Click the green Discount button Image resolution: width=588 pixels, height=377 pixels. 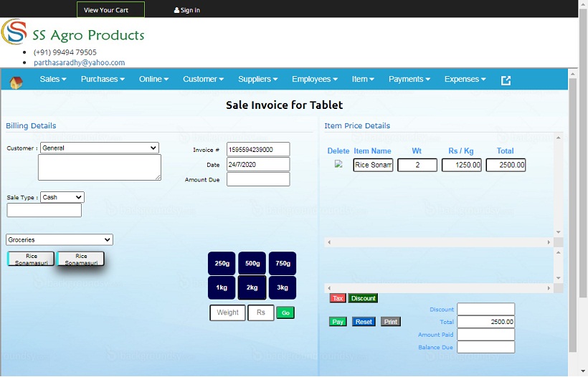363,298
